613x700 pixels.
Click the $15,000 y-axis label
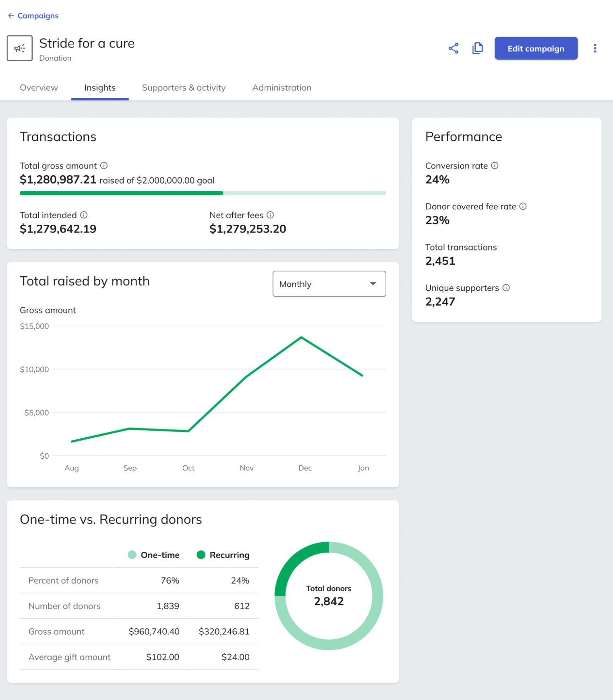click(34, 326)
